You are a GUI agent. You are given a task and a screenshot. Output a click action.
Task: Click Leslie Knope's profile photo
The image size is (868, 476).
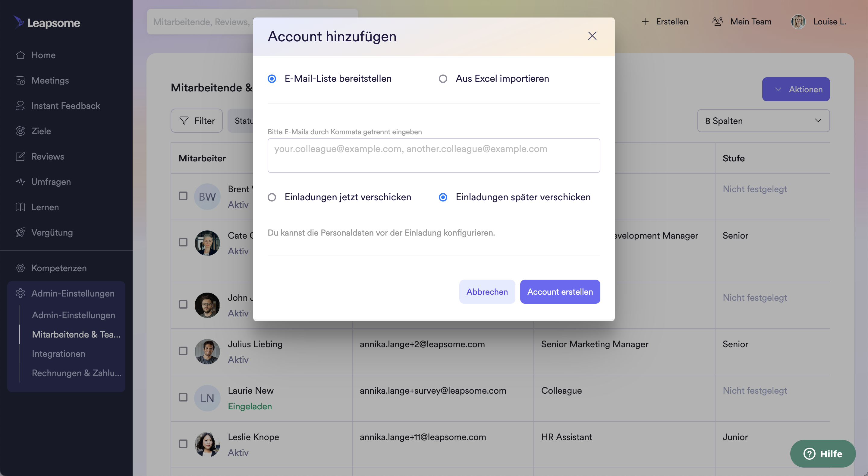[207, 445]
